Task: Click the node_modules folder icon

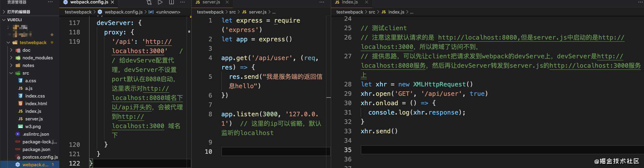Action: (18, 58)
